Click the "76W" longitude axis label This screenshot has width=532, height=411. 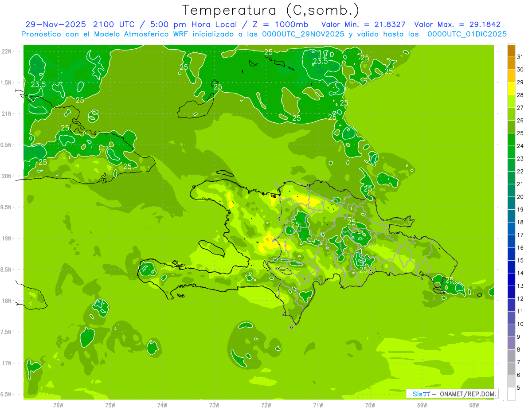[58, 405]
